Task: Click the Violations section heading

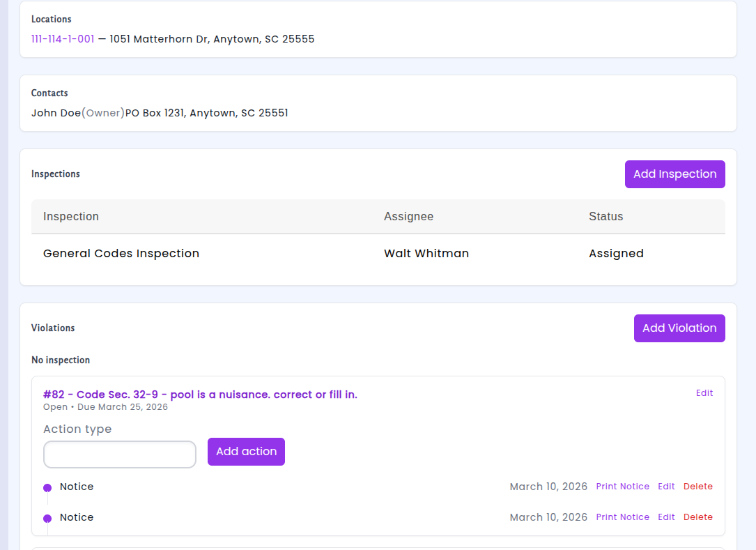Action: click(53, 328)
